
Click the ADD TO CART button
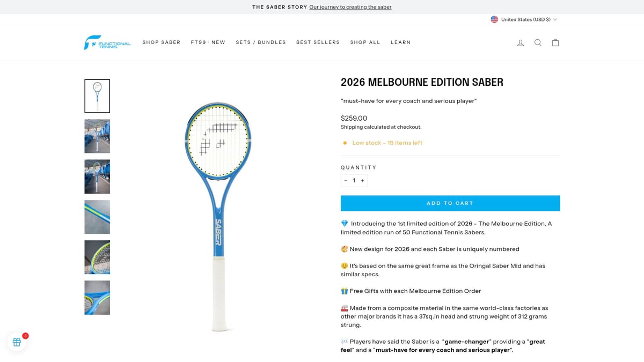450,203
